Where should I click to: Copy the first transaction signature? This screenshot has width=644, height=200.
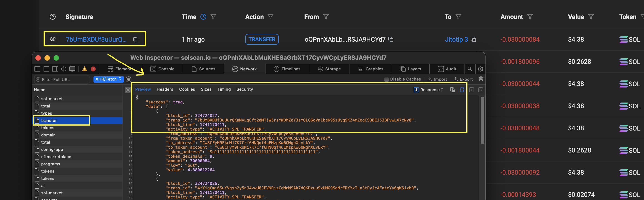[136, 40]
